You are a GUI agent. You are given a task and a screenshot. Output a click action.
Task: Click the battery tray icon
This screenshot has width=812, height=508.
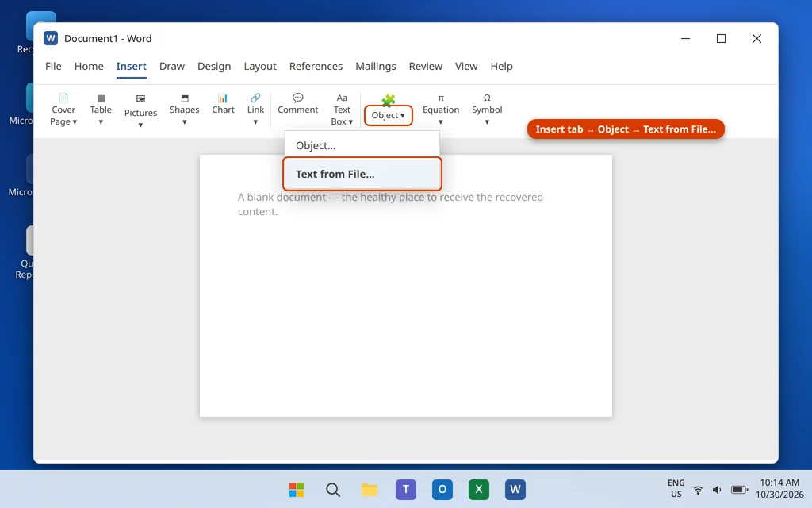(x=739, y=490)
